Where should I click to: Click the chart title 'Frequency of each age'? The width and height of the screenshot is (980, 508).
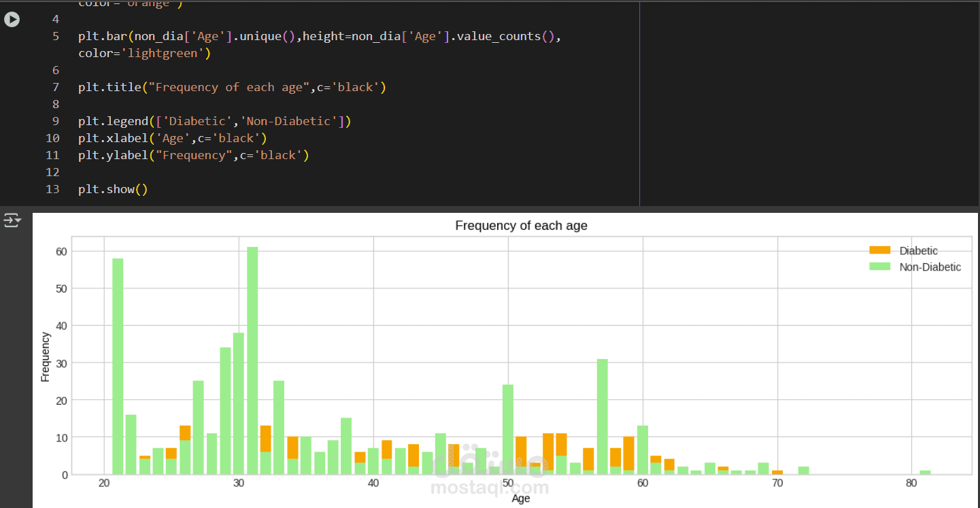521,226
